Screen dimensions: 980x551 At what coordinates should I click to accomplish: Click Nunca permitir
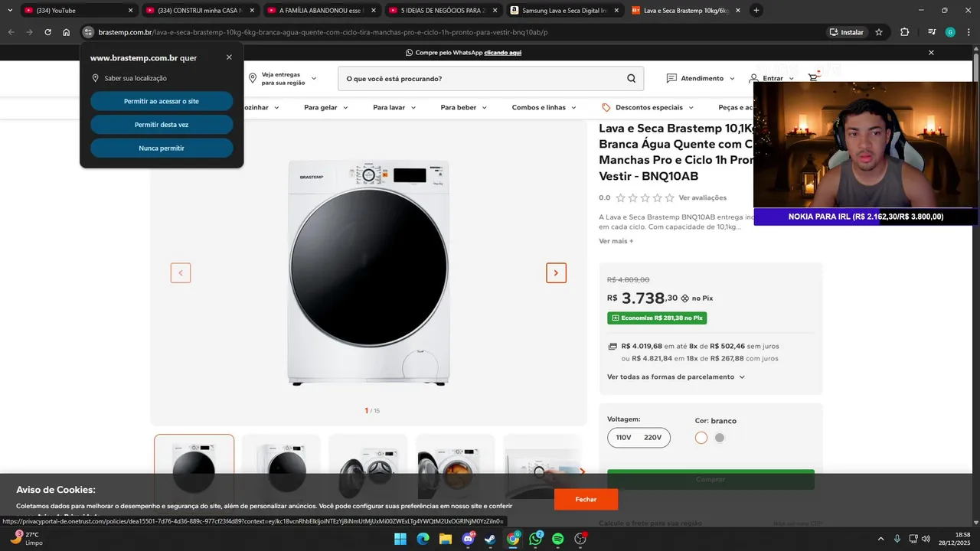pyautogui.click(x=162, y=148)
